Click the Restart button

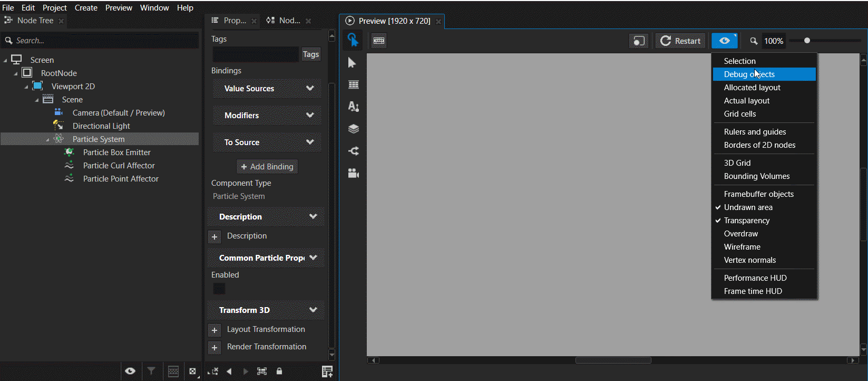pyautogui.click(x=680, y=41)
